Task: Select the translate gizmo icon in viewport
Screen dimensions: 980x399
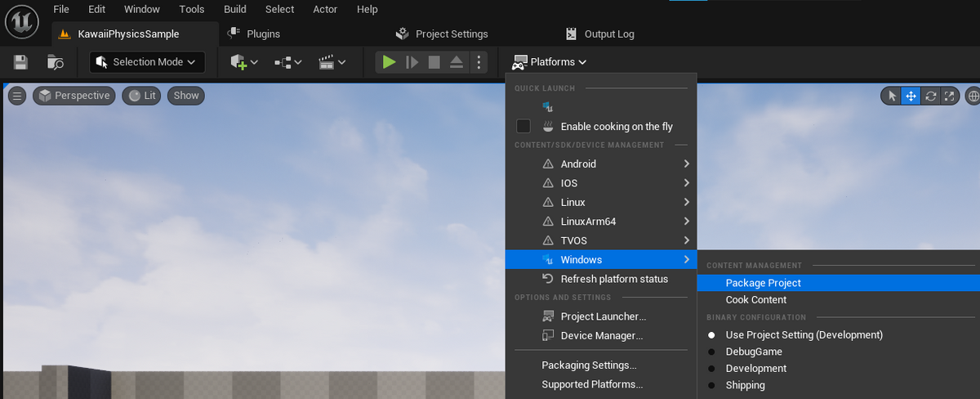Action: pyautogui.click(x=911, y=96)
